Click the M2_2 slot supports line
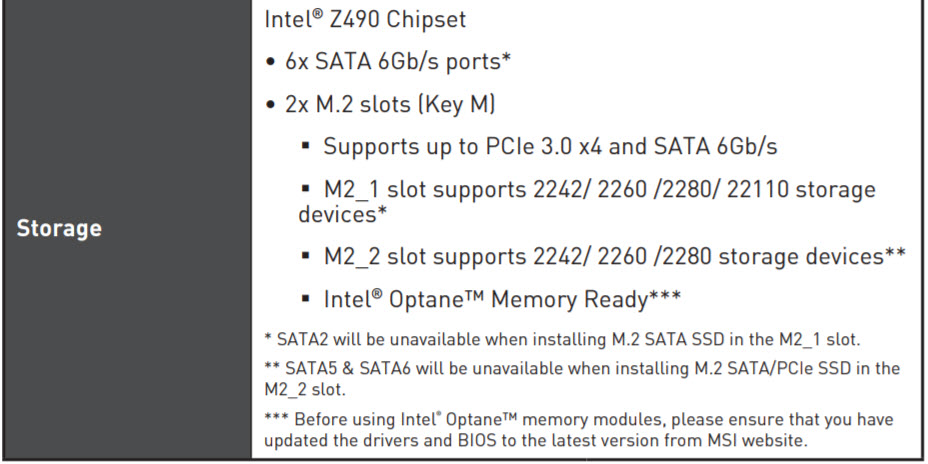 pos(602,256)
